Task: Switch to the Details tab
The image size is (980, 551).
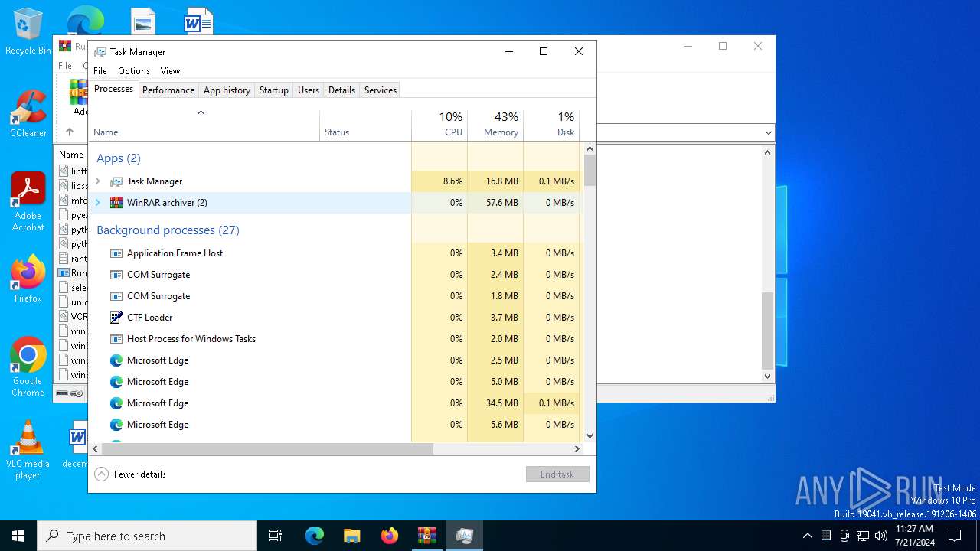Action: (341, 90)
